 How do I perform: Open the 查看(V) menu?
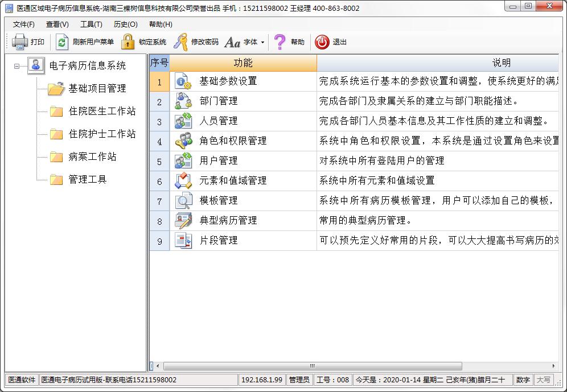point(57,24)
